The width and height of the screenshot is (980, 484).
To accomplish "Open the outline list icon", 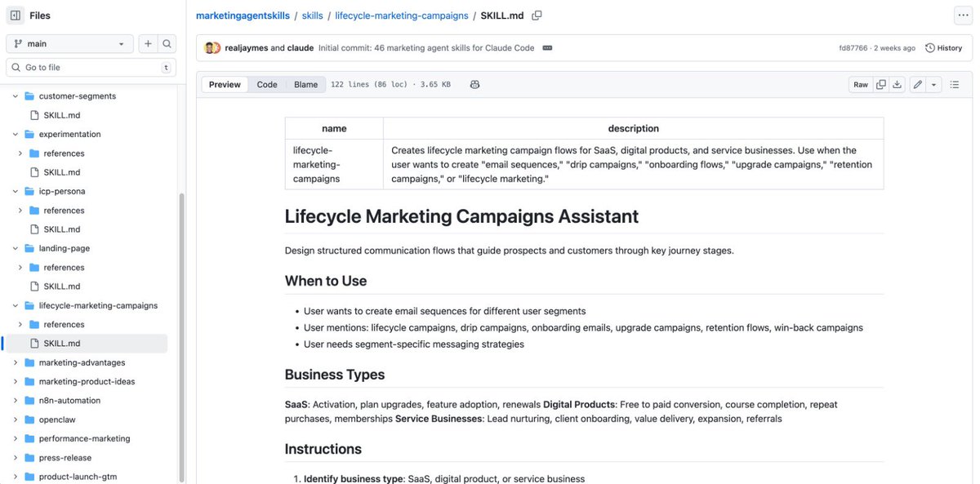I will coord(955,84).
